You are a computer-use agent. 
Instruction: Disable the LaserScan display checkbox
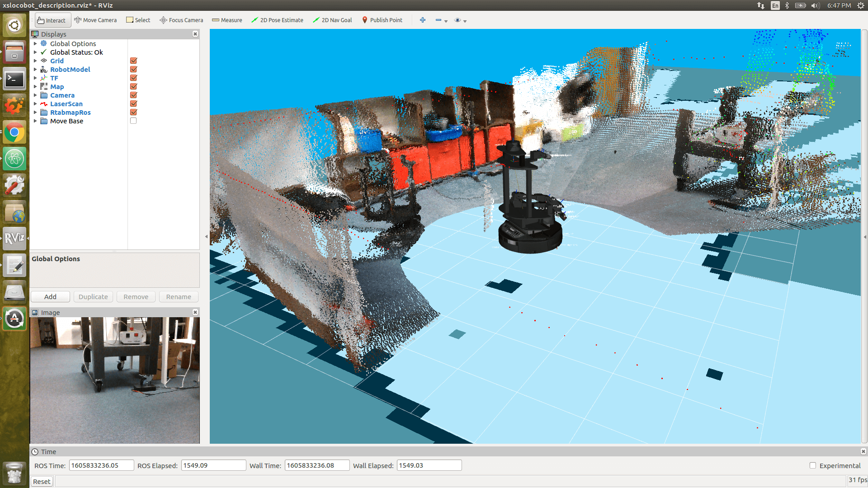click(x=133, y=103)
